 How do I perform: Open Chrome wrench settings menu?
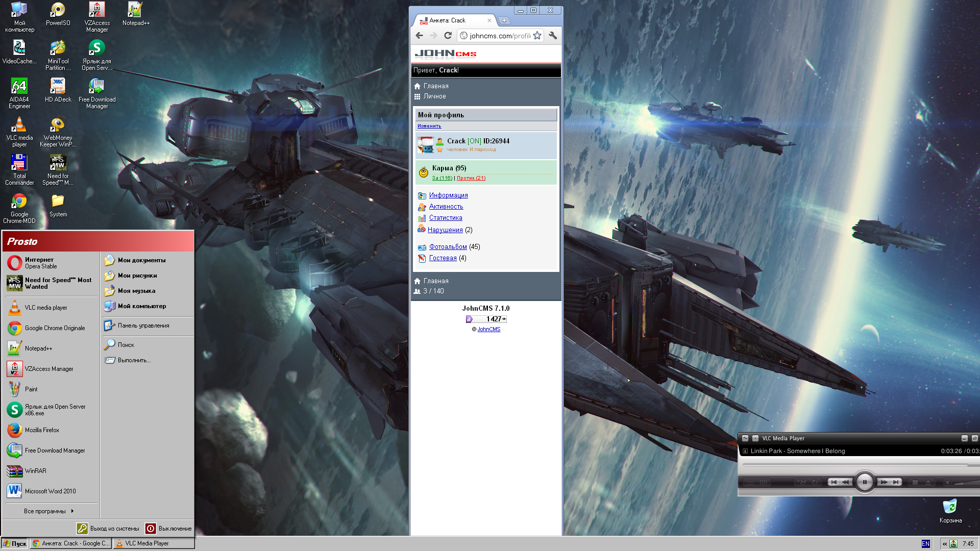[x=553, y=36]
